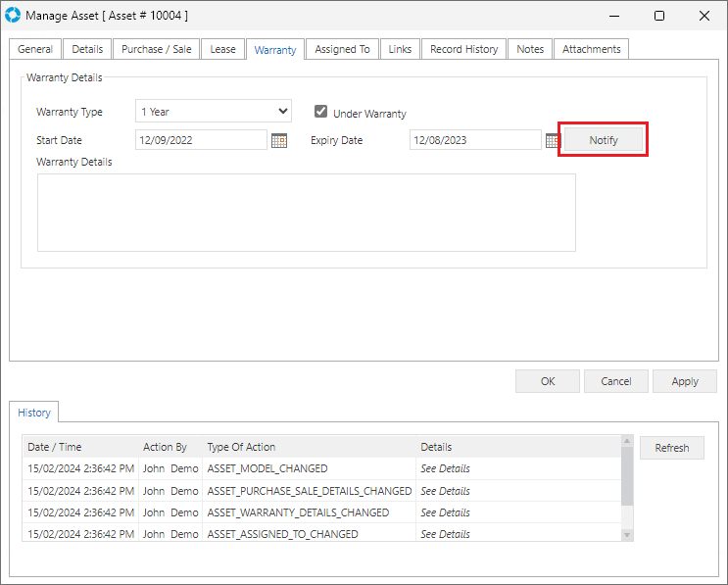Sort by Type Of Action column header
The image size is (728, 585).
(x=241, y=447)
